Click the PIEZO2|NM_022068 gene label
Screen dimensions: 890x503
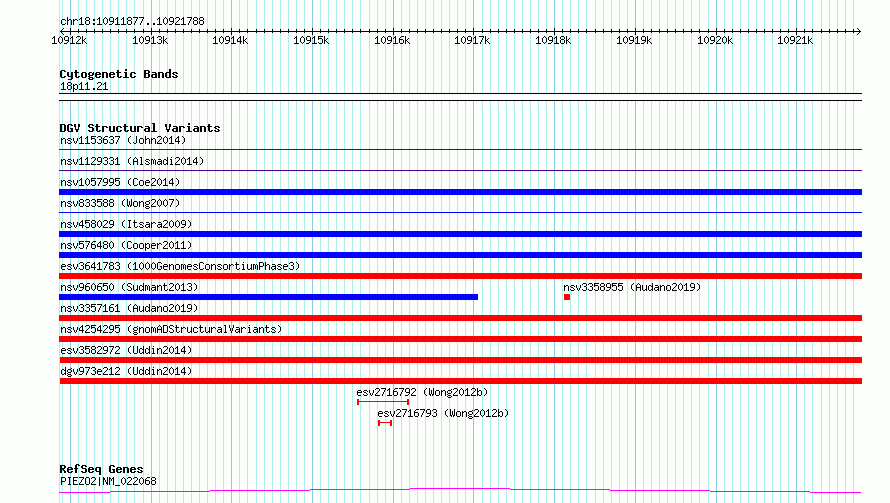pyautogui.click(x=108, y=481)
